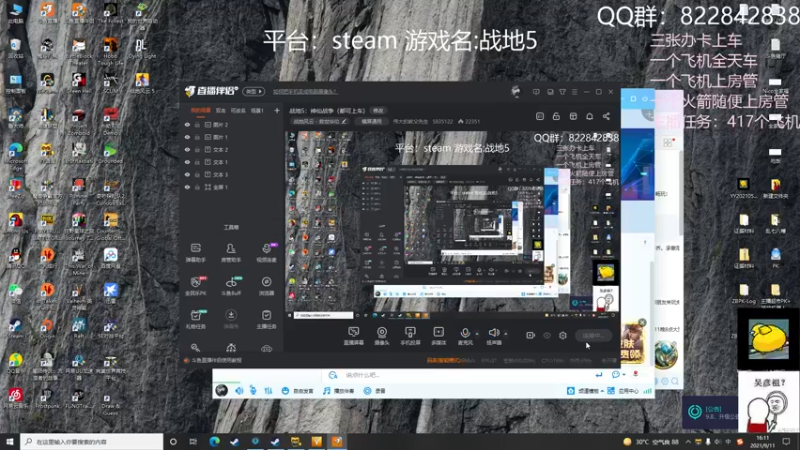The image size is (800, 450).
Task: Add 手机投屏 phone casting source
Action: pos(410,336)
